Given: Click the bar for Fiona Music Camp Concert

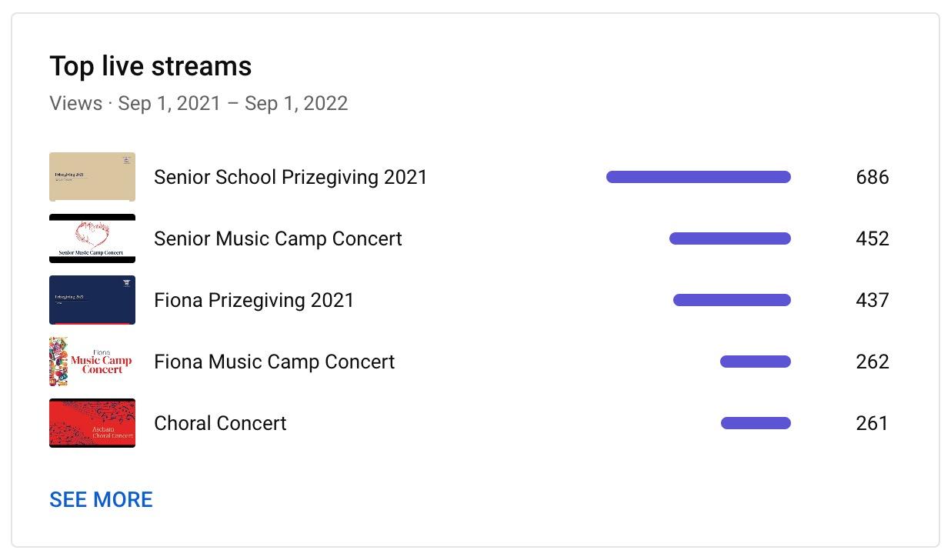Looking at the screenshot, I should click(x=756, y=362).
